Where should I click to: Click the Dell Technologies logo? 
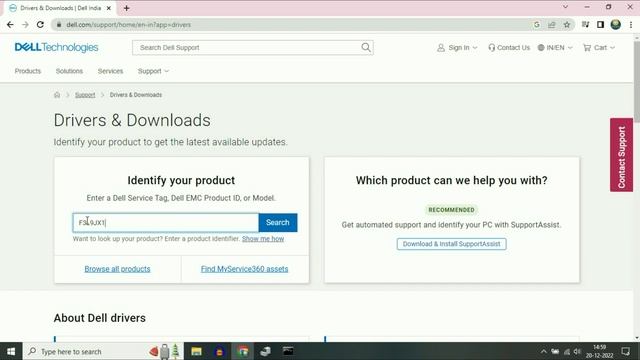pyautogui.click(x=56, y=47)
